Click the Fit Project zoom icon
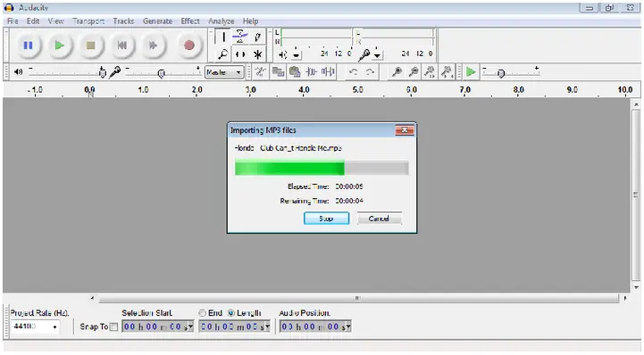This screenshot has width=644, height=355. pos(447,72)
